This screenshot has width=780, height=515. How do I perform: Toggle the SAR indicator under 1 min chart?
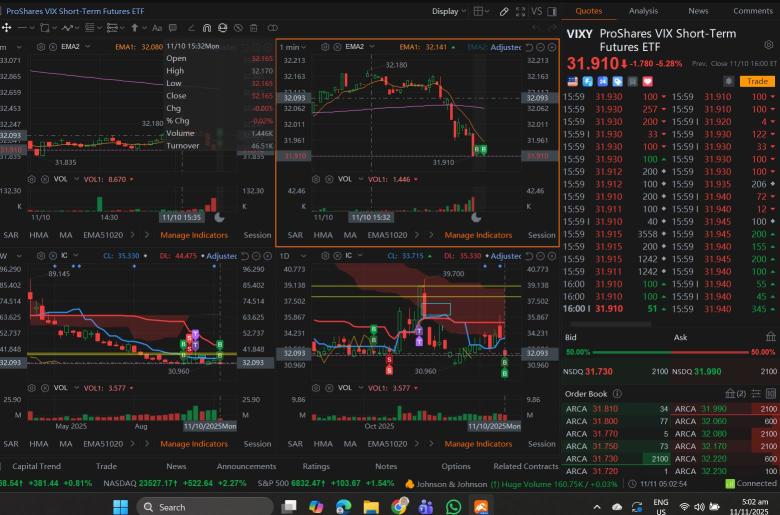click(295, 235)
